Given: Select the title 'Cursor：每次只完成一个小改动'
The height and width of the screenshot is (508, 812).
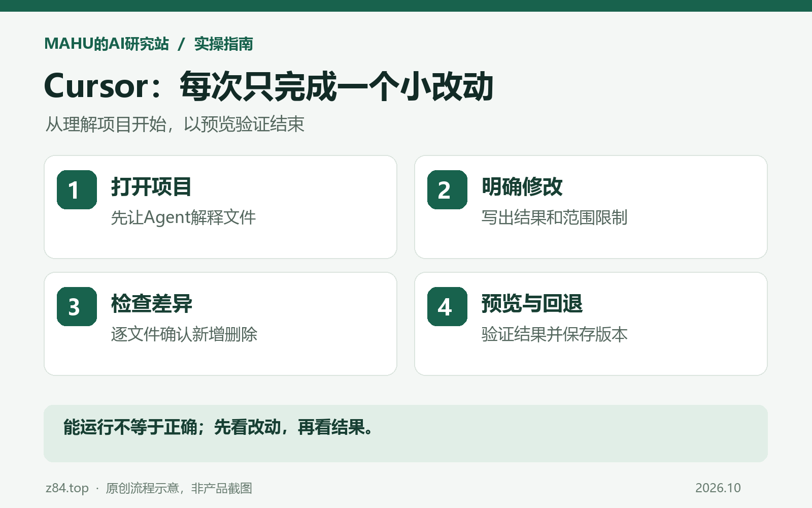Looking at the screenshot, I should (269, 86).
